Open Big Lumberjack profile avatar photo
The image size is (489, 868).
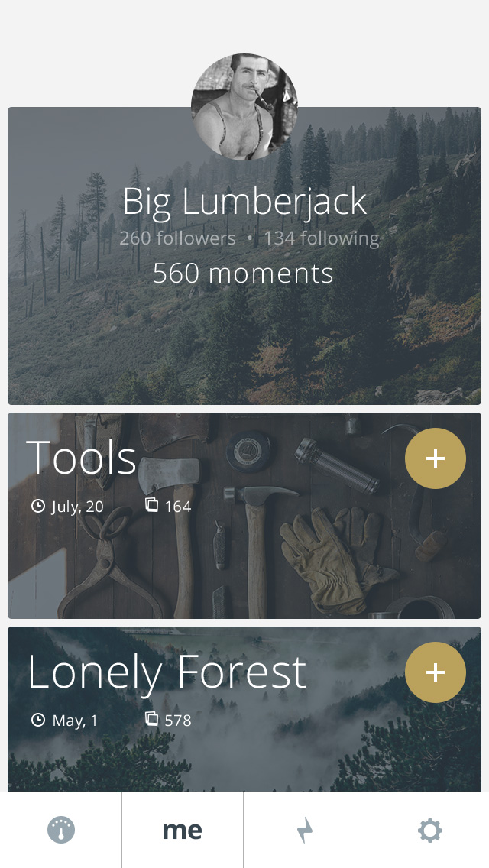(244, 107)
